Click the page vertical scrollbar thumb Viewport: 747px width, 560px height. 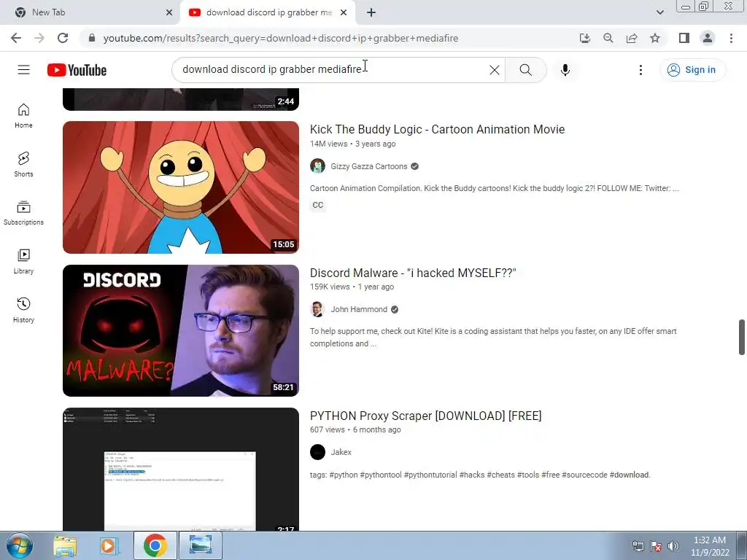point(741,337)
